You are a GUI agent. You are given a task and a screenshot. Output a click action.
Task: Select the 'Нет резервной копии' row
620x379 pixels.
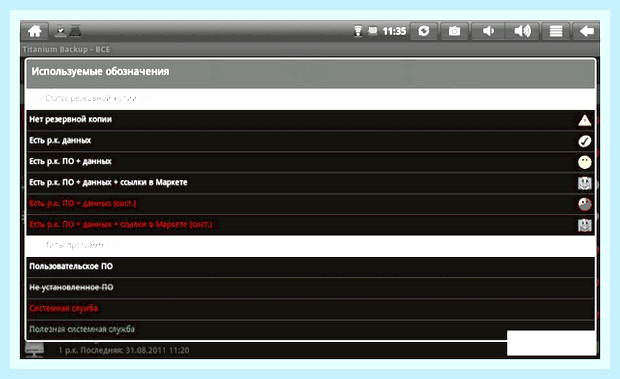click(x=310, y=120)
